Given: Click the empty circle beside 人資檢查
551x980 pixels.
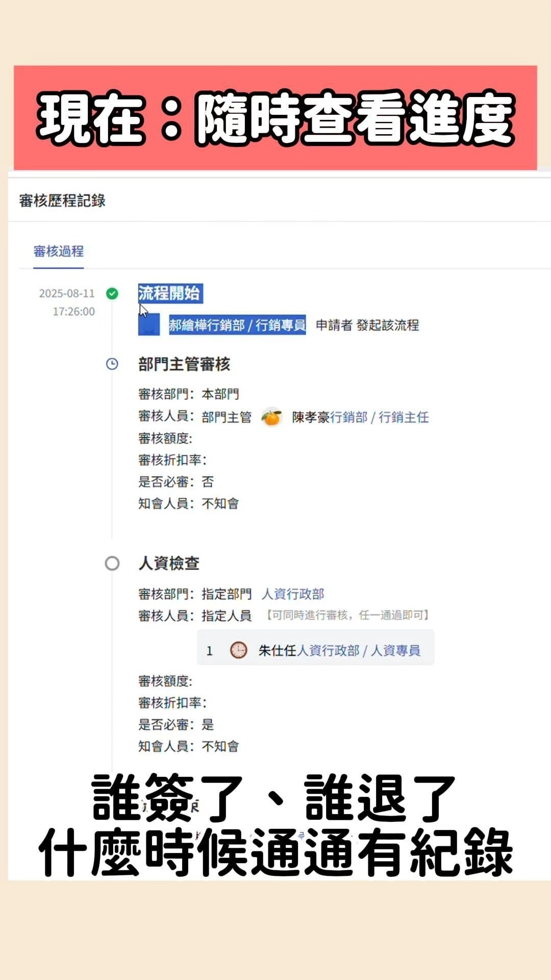Looking at the screenshot, I should 112,563.
